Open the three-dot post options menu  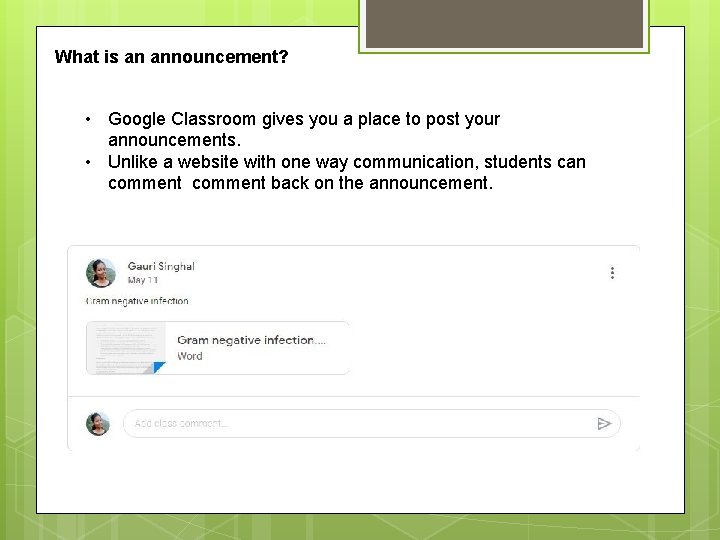pyautogui.click(x=612, y=272)
